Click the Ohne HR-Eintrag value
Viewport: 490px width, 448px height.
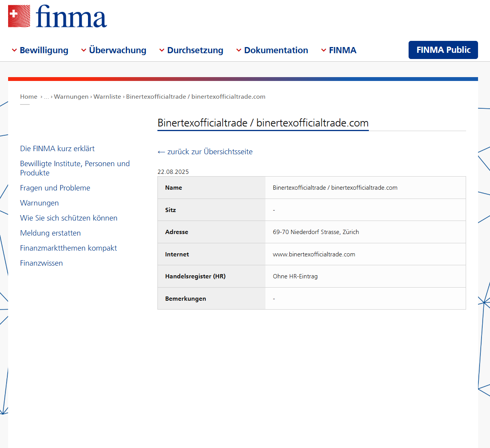click(x=295, y=276)
